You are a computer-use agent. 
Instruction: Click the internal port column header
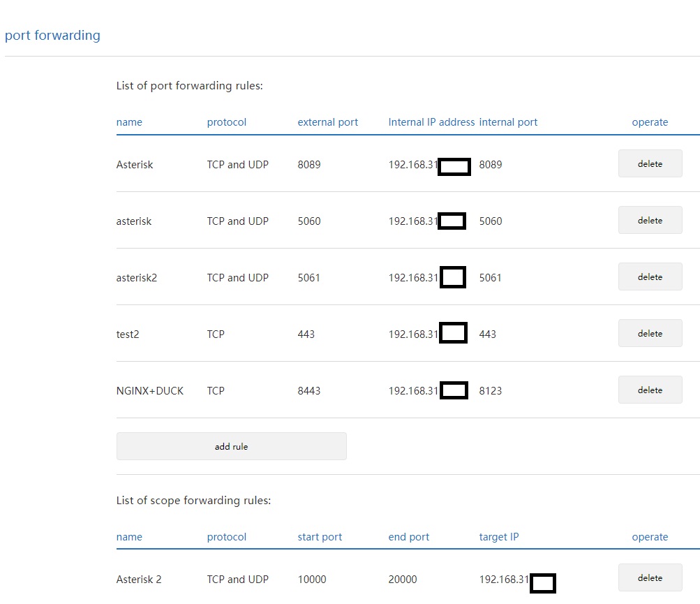point(508,122)
